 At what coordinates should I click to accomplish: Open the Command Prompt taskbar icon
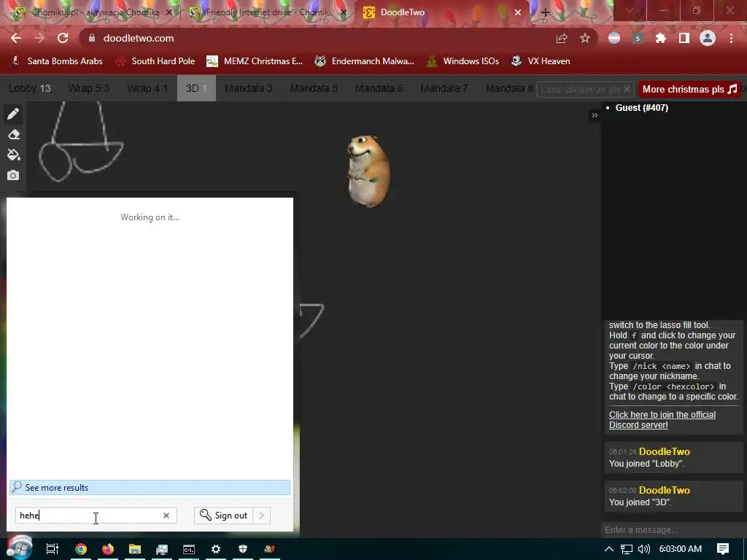click(x=189, y=549)
